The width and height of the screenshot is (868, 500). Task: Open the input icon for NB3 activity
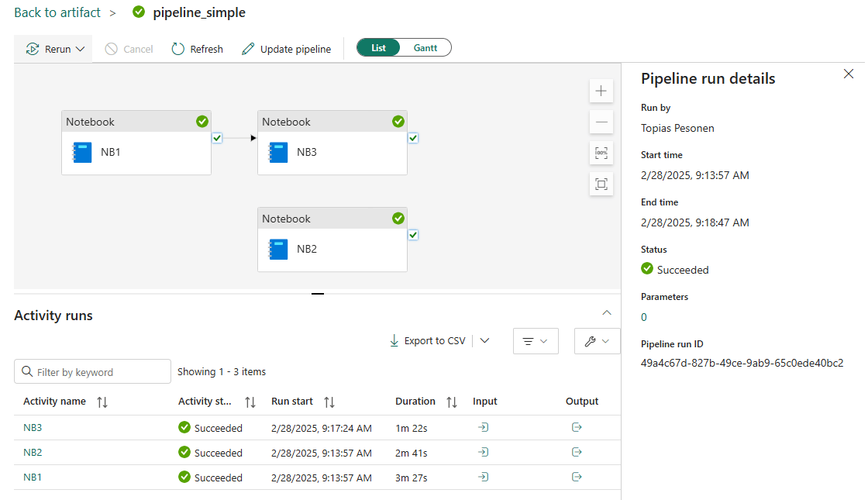coord(484,428)
